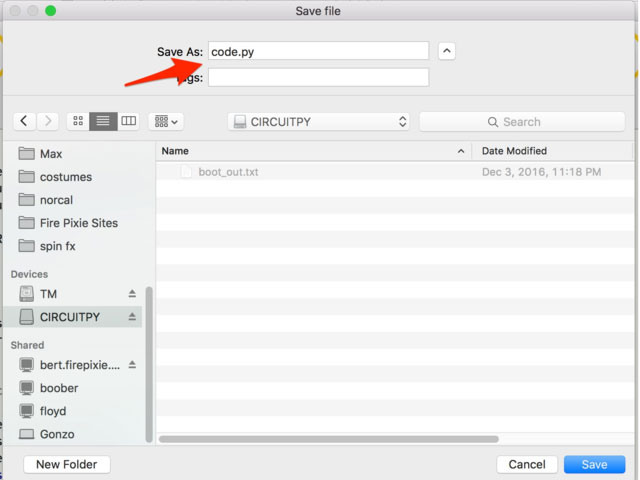Eject the bert.firepixie shared server
Image resolution: width=640 pixels, height=480 pixels.
tap(132, 365)
